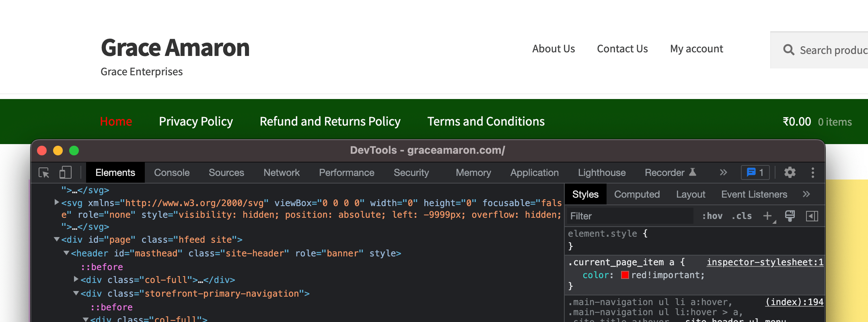Open the console issues counter badge
This screenshot has height=322, width=868.
point(755,173)
